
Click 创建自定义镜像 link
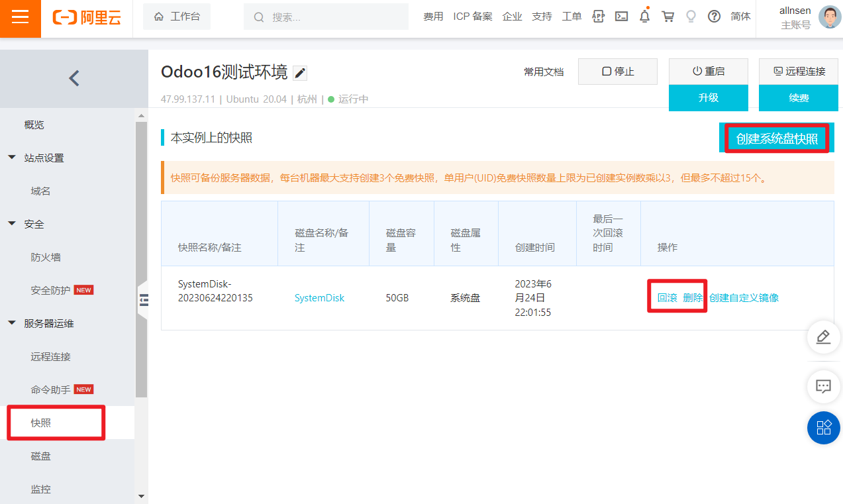pos(744,297)
